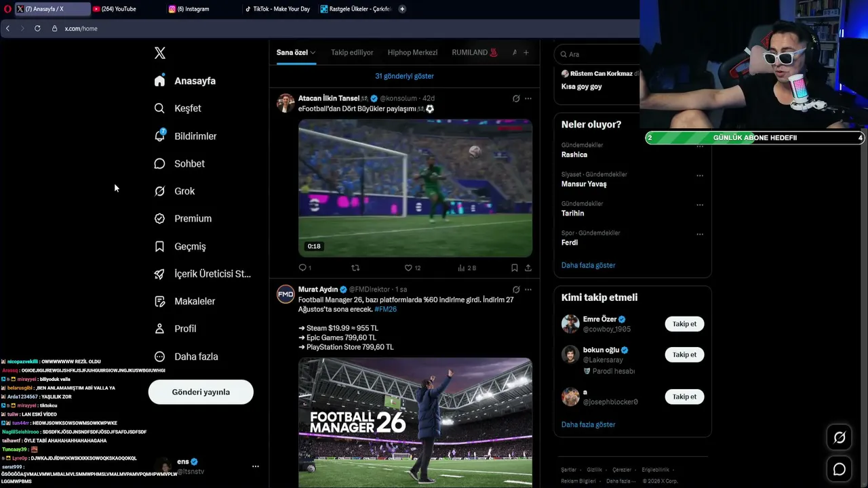868x488 pixels.
Task: Go back in the browser
Action: (7, 28)
